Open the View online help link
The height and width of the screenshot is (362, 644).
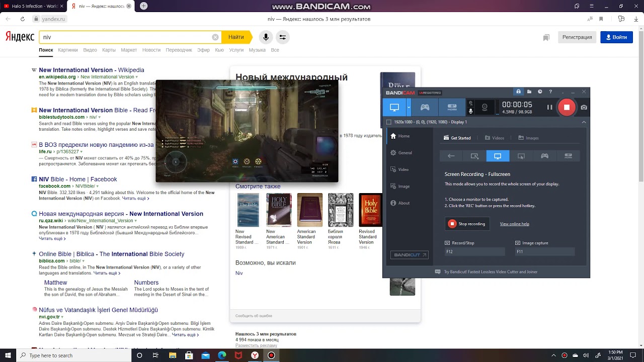point(514,224)
